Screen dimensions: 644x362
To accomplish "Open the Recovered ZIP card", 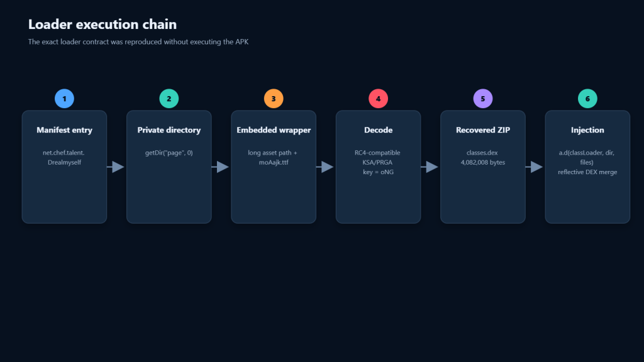I will (483, 167).
